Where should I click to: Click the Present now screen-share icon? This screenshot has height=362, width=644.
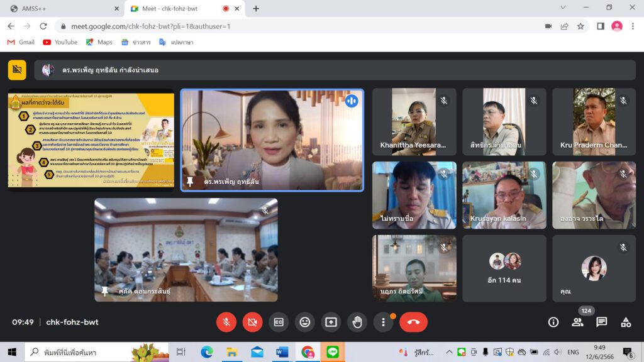tap(331, 322)
